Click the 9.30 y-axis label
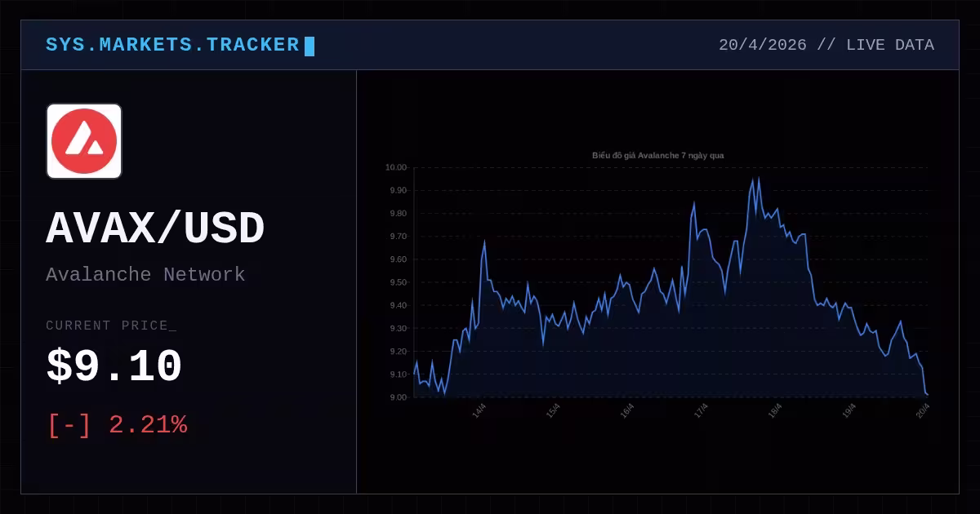The height and width of the screenshot is (514, 980). pyautogui.click(x=398, y=328)
